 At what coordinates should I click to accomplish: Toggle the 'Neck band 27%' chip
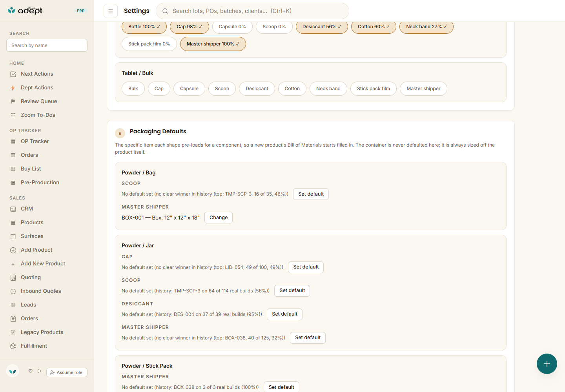426,27
